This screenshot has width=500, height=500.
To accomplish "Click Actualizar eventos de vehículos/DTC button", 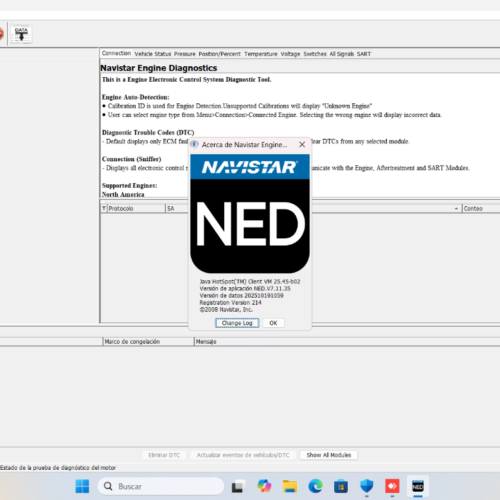I will (243, 455).
